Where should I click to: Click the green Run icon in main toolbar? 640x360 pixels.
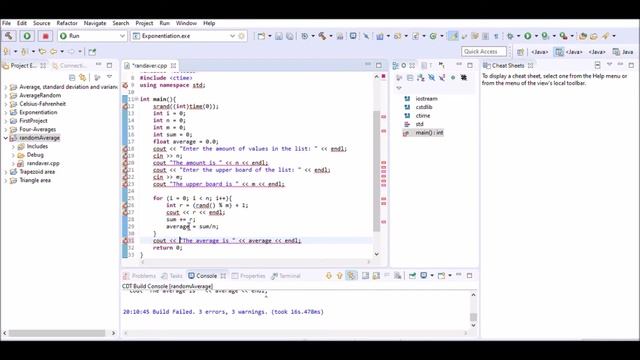[528, 36]
